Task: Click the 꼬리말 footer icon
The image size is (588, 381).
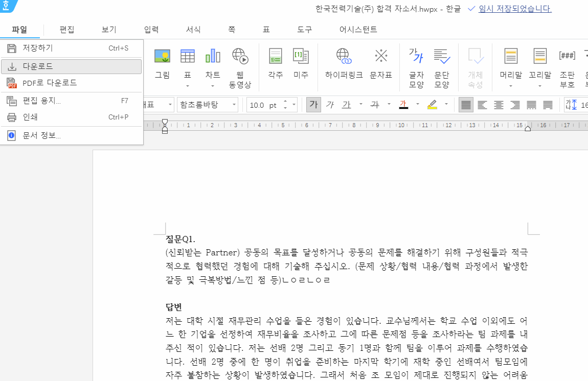Action: pyautogui.click(x=540, y=56)
